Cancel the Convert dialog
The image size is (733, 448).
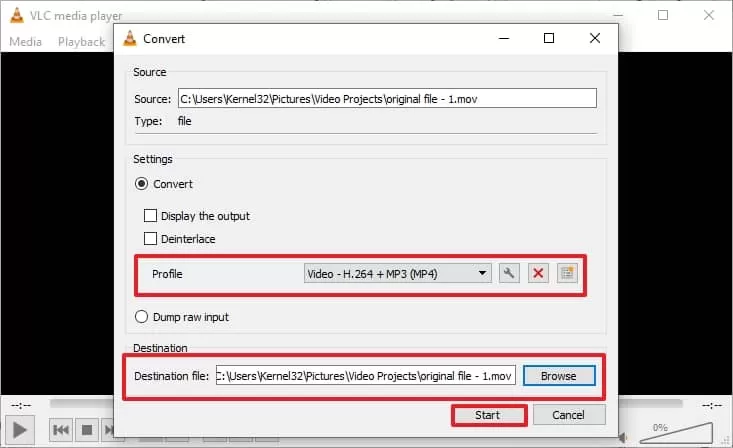pyautogui.click(x=568, y=415)
